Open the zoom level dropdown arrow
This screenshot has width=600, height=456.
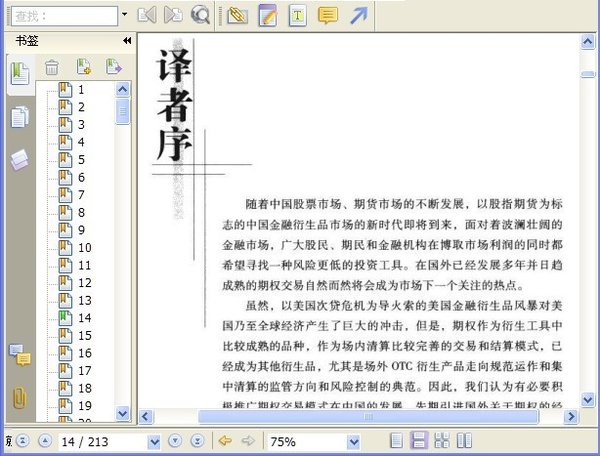354,442
